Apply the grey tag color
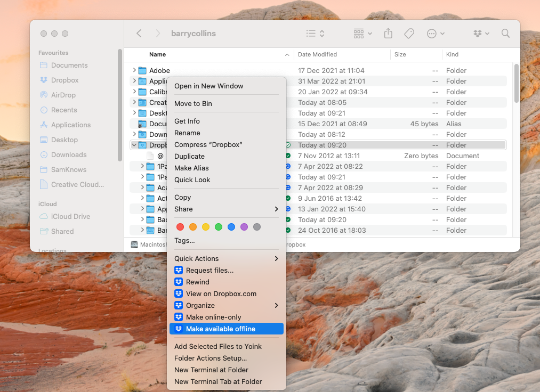The width and height of the screenshot is (540, 392). pos(257,227)
